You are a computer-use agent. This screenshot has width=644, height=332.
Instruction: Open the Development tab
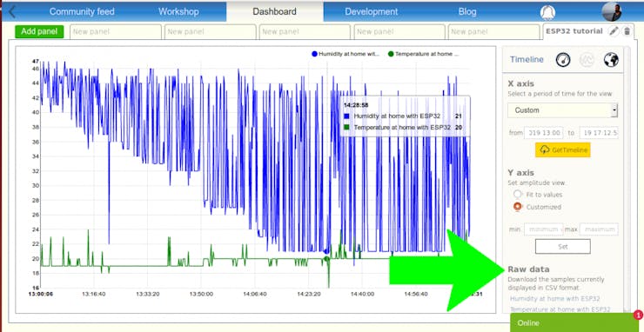372,11
